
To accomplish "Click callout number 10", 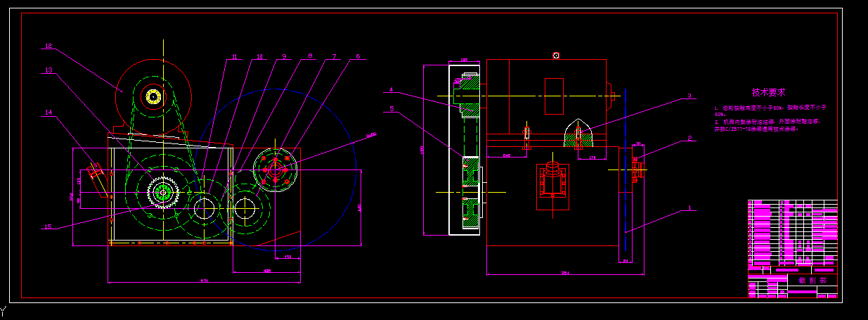I will (259, 57).
